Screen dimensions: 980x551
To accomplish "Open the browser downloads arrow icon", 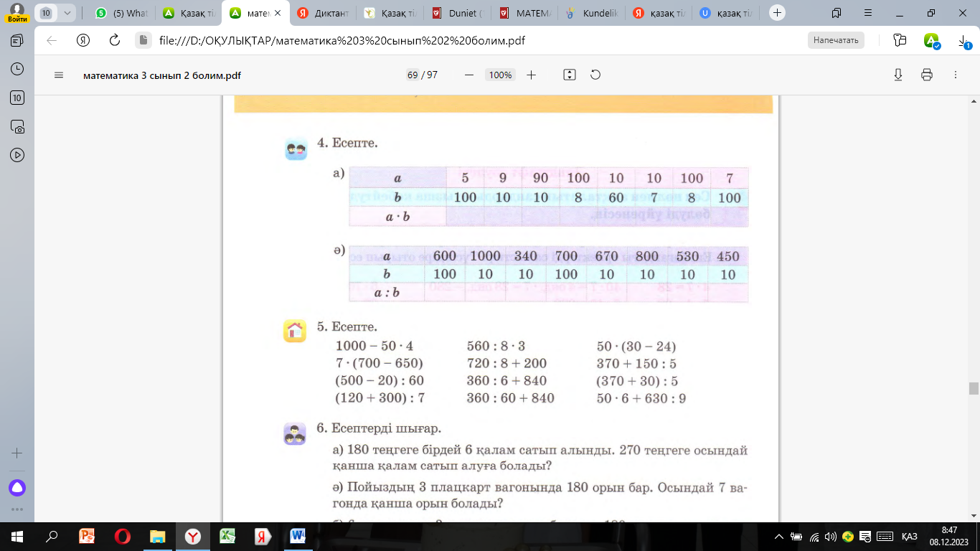I will tap(963, 41).
